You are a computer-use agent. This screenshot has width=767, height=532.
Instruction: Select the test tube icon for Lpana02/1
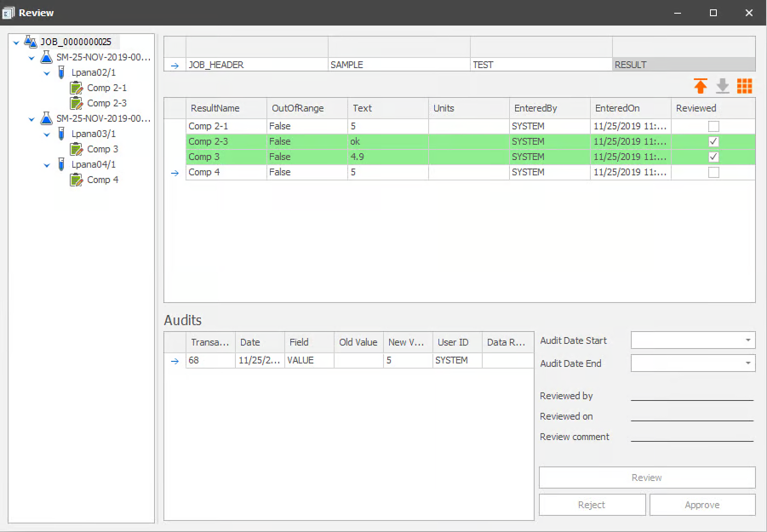point(60,72)
